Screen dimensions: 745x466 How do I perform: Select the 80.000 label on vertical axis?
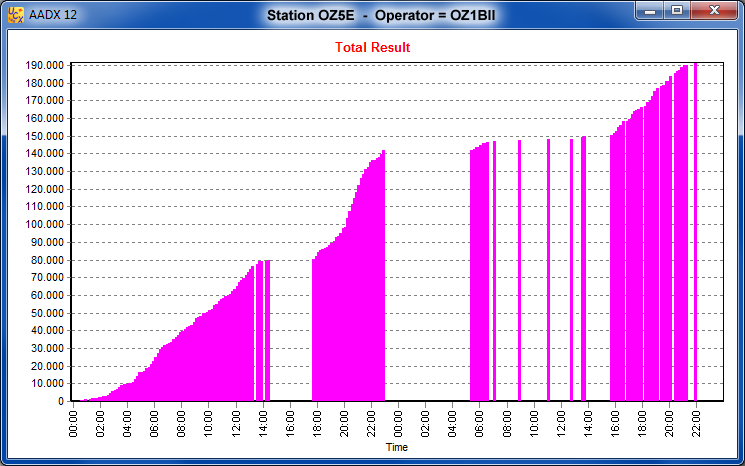point(46,260)
